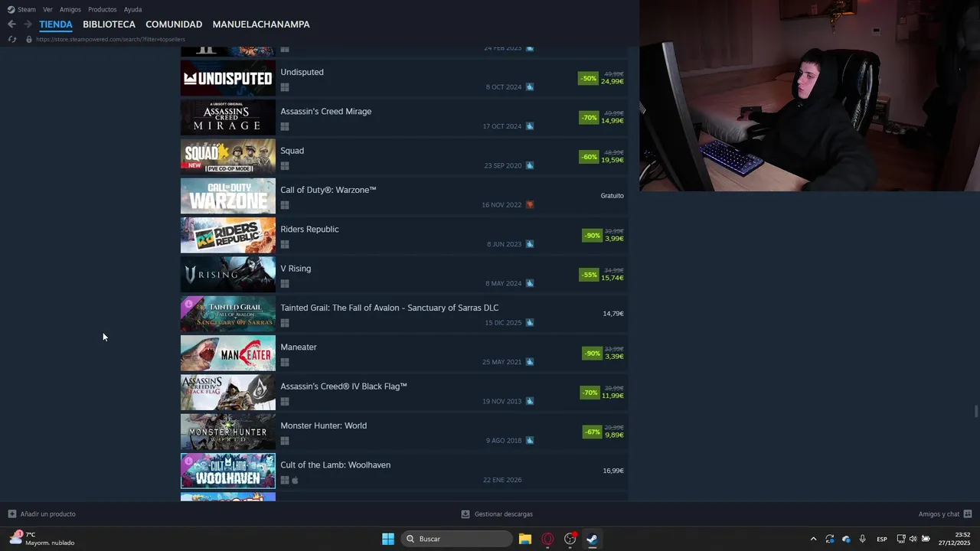
Task: Click the Maneater shark thumbnail
Action: [228, 354]
